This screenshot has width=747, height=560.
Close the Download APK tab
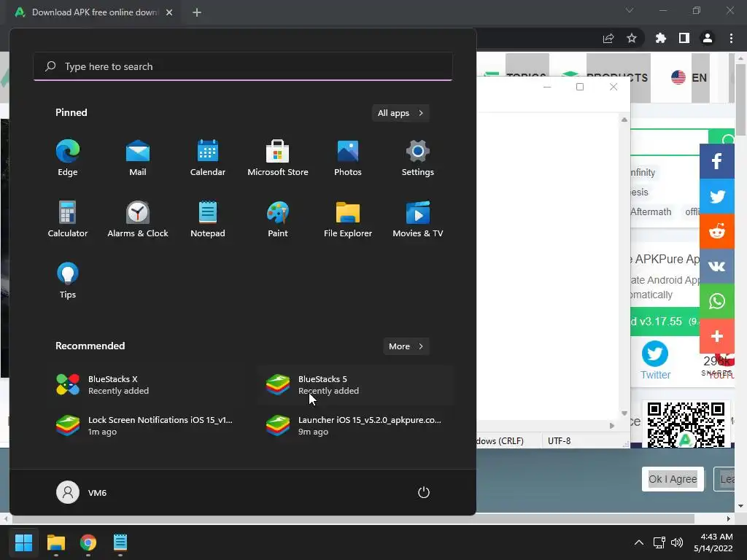pos(169,12)
